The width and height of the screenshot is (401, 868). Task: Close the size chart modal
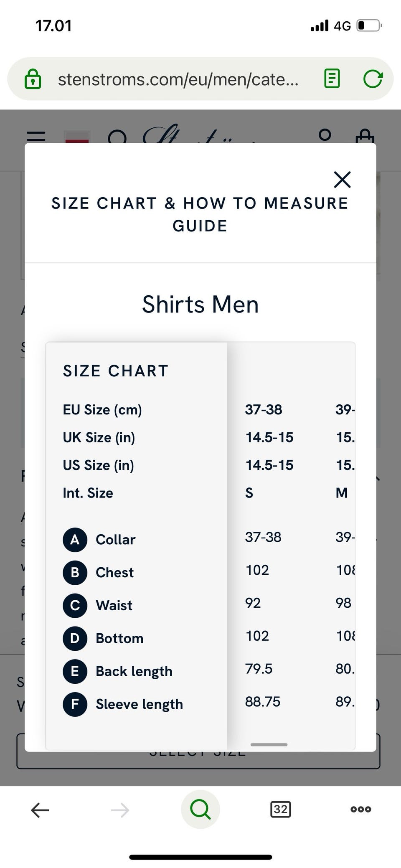tap(342, 180)
